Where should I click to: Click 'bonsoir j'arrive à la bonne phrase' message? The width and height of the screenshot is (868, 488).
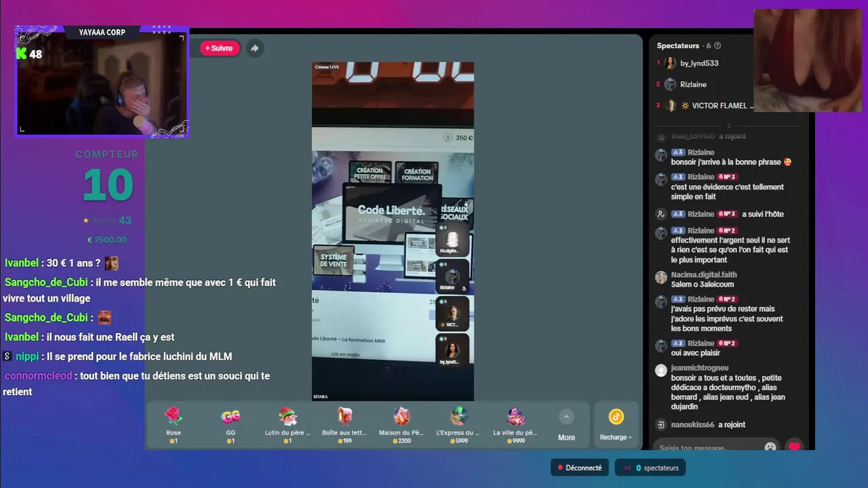[731, 162]
